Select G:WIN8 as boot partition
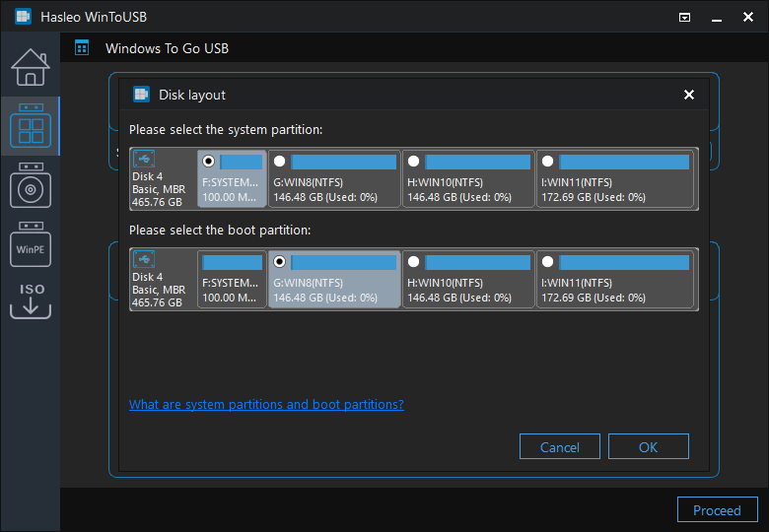This screenshot has width=769, height=532. [280, 262]
